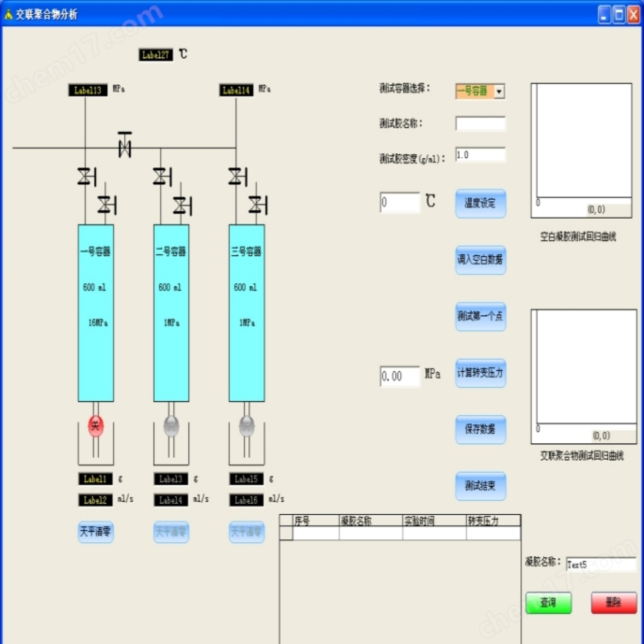Click the 天平清零 button under container three
644x644 pixels.
tap(247, 532)
